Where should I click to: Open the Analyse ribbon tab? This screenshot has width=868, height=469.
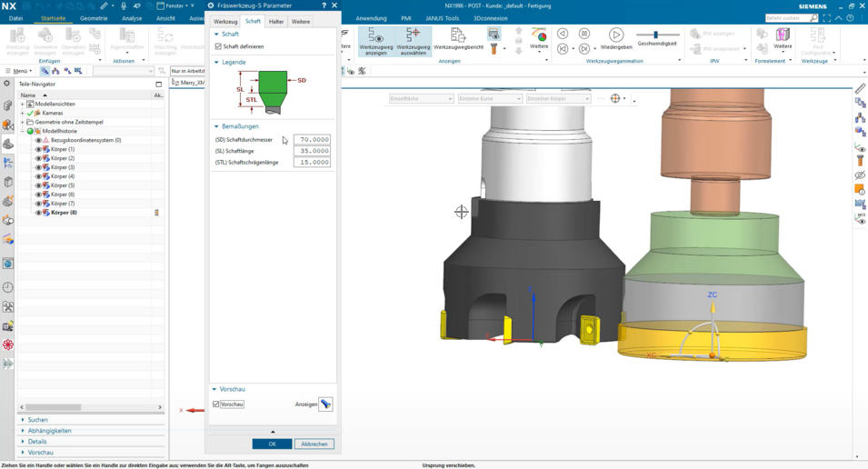click(132, 18)
